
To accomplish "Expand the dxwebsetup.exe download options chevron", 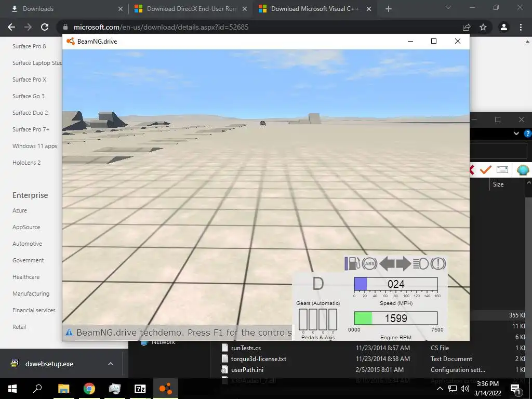I will pyautogui.click(x=111, y=364).
